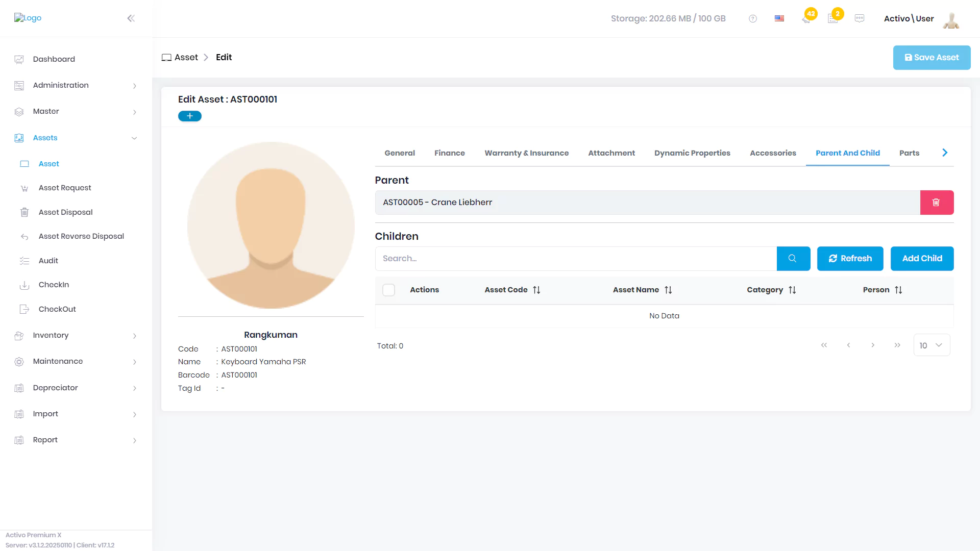
Task: Click the Maintenance gear icon
Action: tap(19, 361)
